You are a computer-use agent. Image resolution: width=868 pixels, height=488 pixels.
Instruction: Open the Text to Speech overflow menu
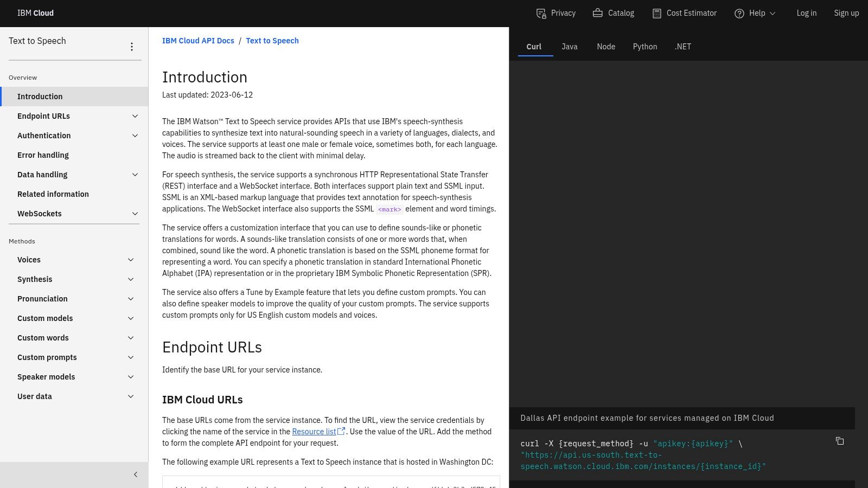coord(132,46)
